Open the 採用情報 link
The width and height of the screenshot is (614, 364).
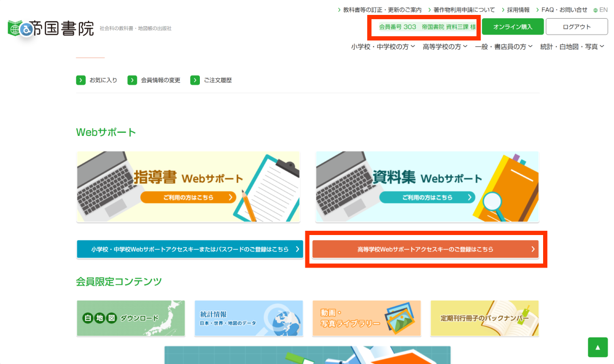click(x=518, y=10)
